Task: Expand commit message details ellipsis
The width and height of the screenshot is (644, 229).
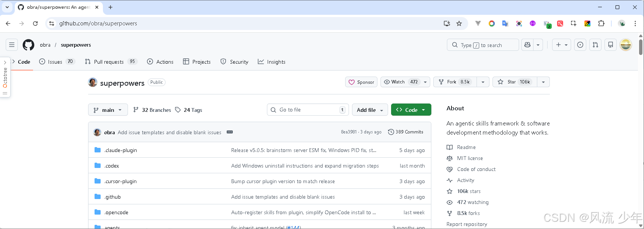Action: pos(230,132)
